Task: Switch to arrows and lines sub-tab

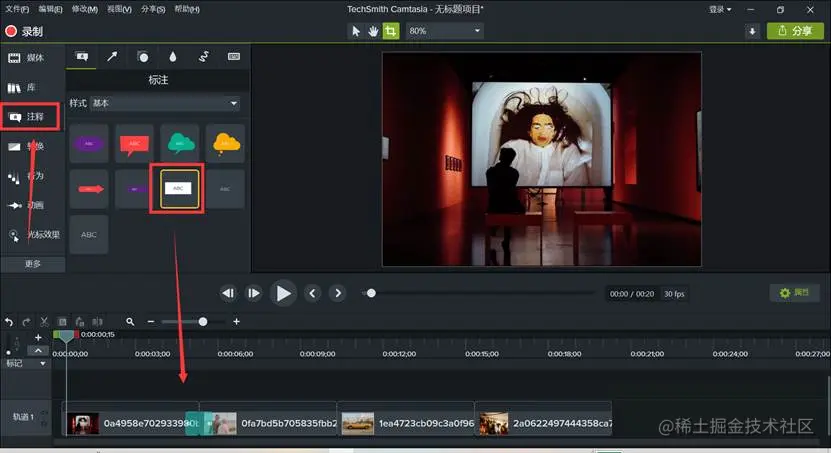Action: [x=112, y=57]
